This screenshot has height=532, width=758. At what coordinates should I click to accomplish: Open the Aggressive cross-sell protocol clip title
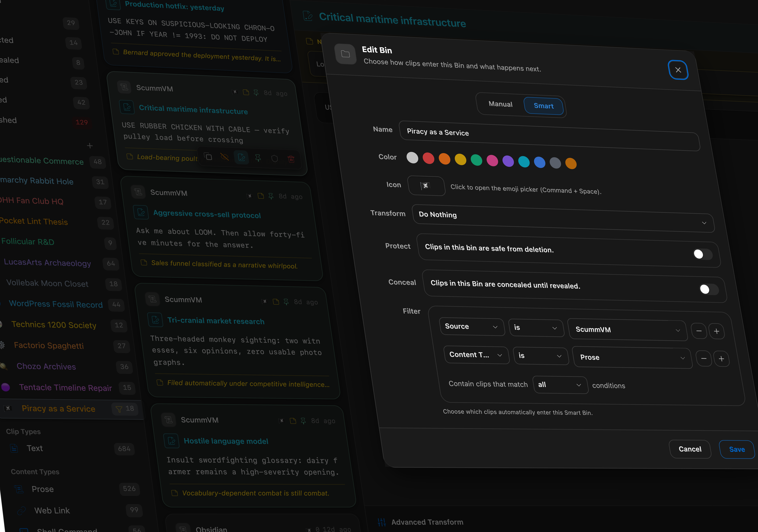(207, 214)
